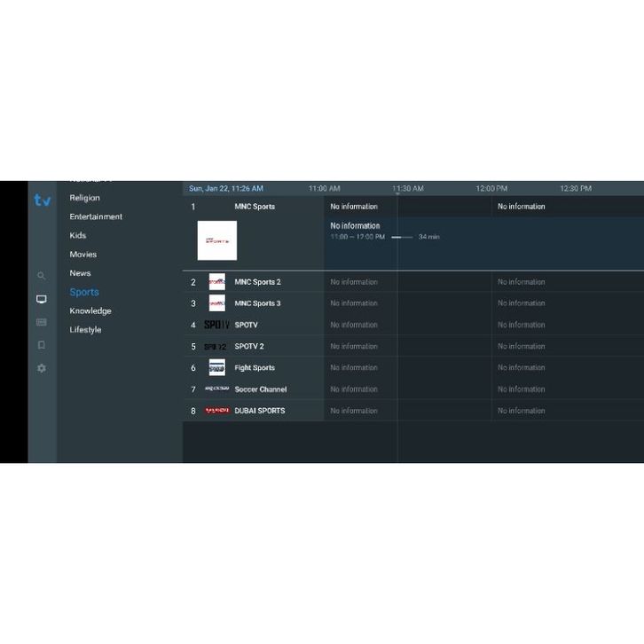Screen dimensions: 644x644
Task: Select the live TV screen icon in sidebar
Action: pos(41,299)
